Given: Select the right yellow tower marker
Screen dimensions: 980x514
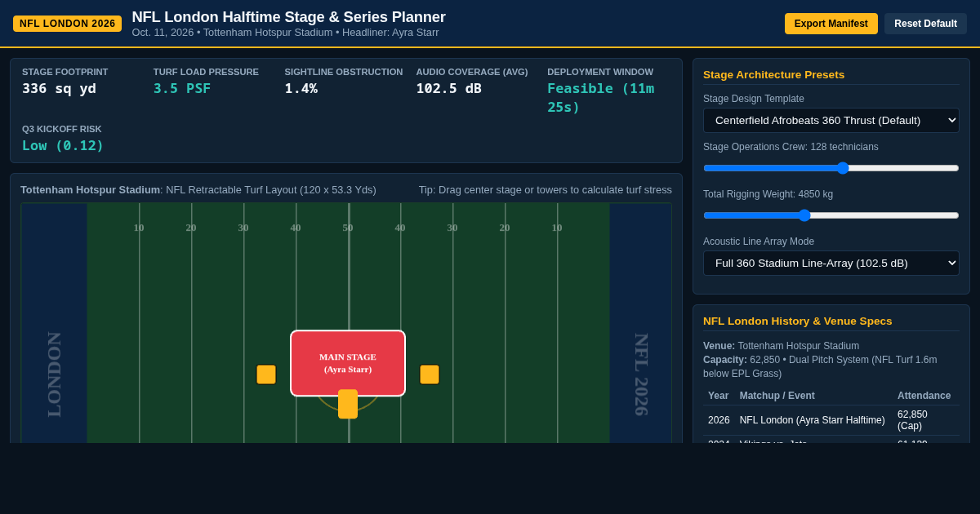Looking at the screenshot, I should pos(430,374).
